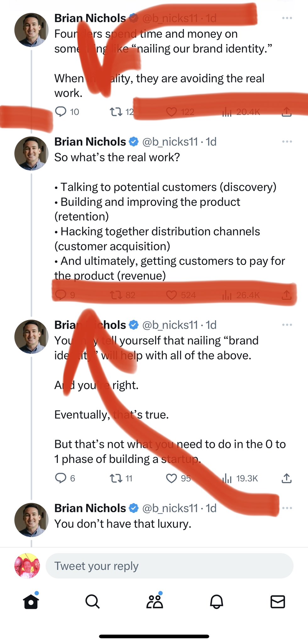Reply to the first tweet with 10 replies
308x644 pixels.
click(61, 112)
